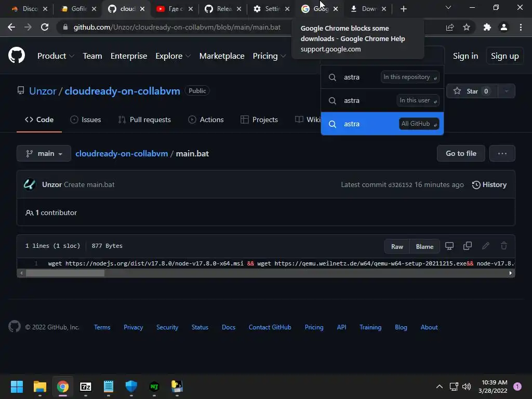
Task: Open the main branch selector
Action: pos(44,153)
